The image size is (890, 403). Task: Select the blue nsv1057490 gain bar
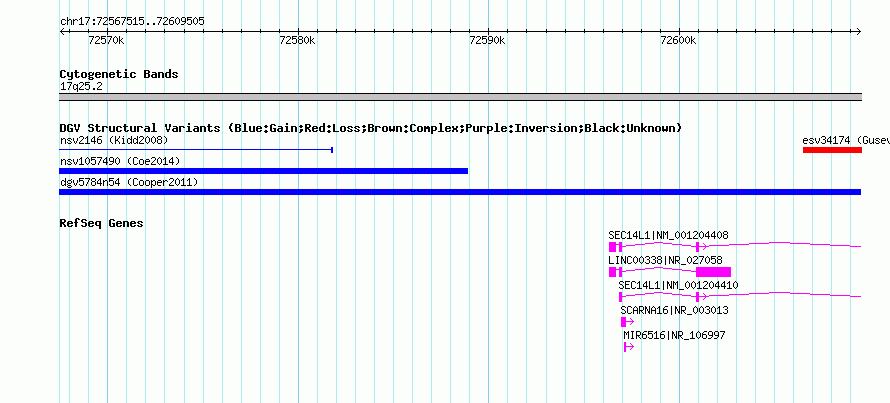pos(263,171)
